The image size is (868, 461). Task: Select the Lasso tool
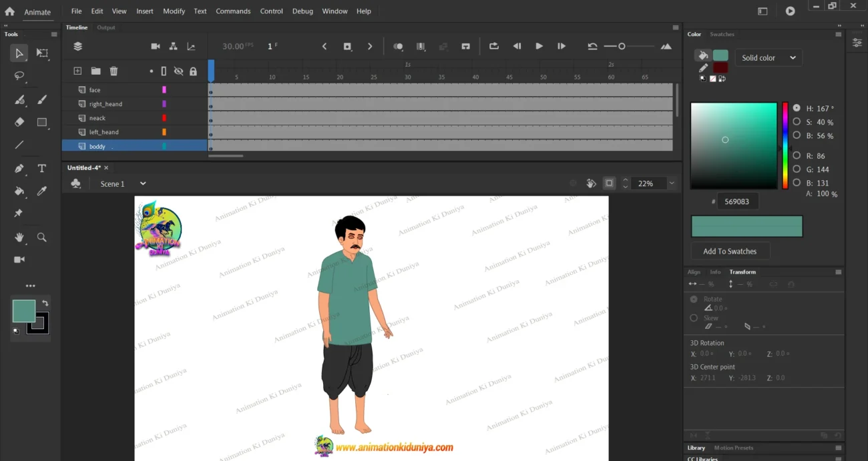19,76
